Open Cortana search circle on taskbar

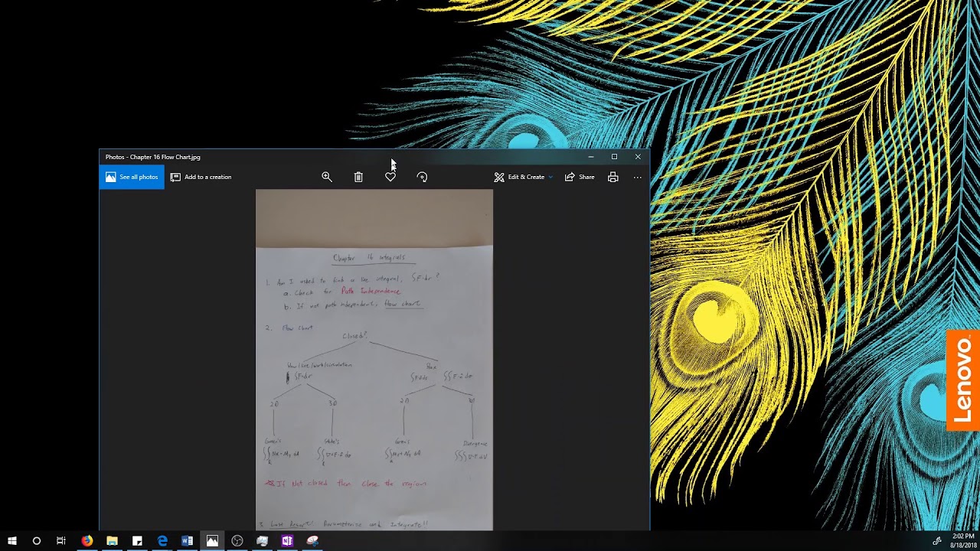click(x=36, y=541)
